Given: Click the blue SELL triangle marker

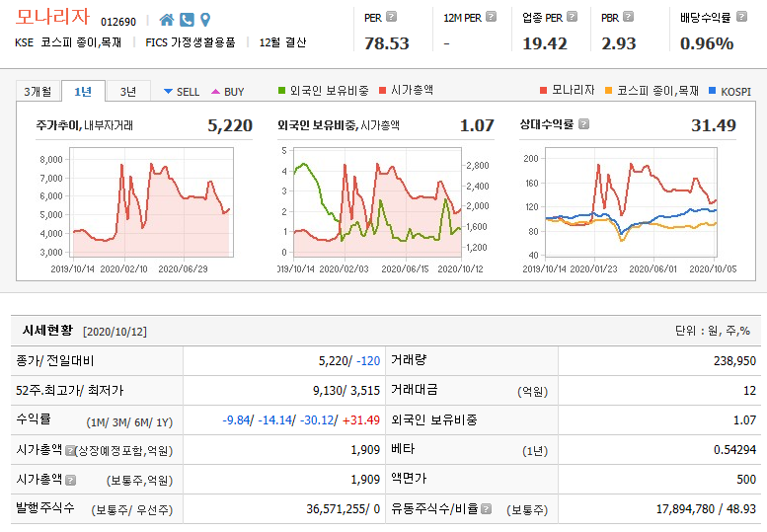Looking at the screenshot, I should [x=168, y=92].
